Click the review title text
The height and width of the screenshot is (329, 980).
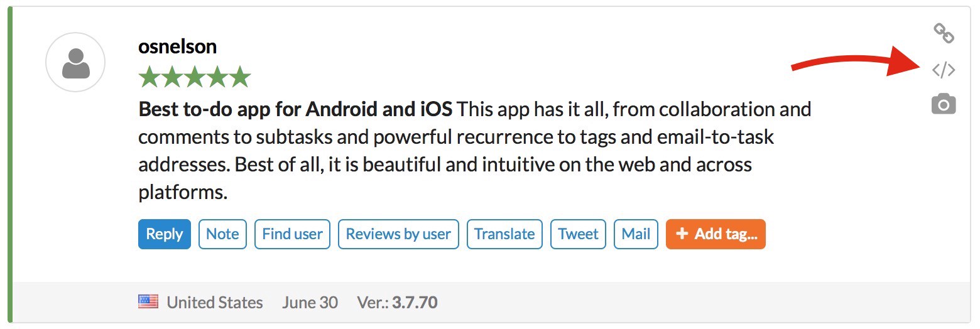295,109
